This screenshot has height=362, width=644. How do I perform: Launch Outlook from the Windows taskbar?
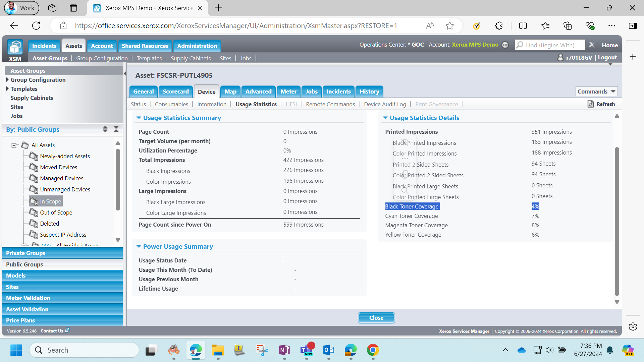point(329,350)
